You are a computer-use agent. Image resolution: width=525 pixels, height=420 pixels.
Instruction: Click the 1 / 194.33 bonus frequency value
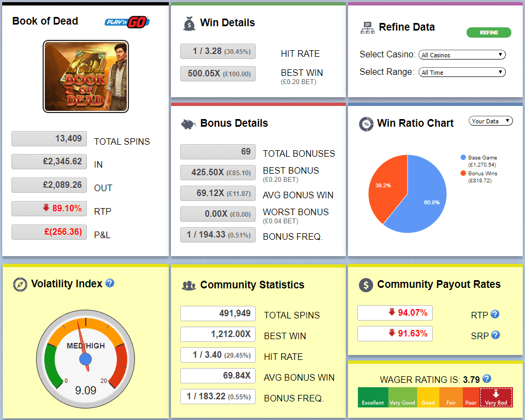coord(218,235)
